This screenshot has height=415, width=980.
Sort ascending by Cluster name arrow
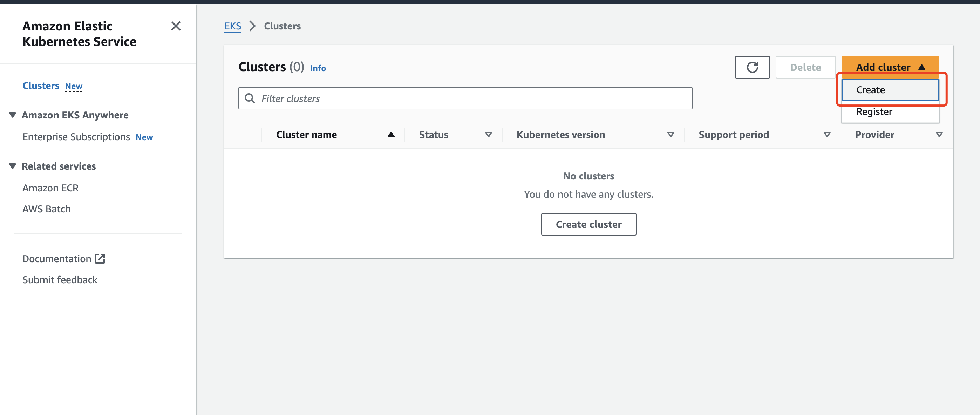[391, 135]
